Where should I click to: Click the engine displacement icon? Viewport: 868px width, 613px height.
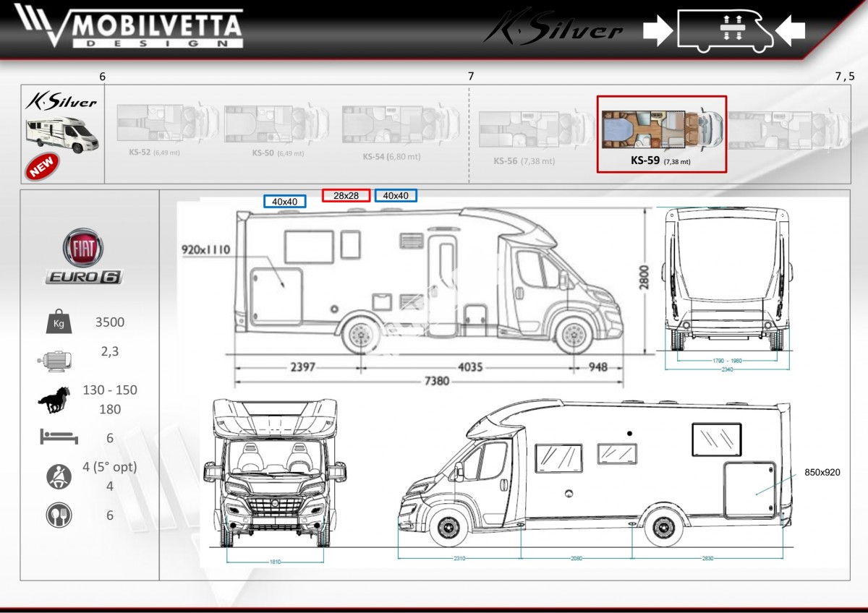click(54, 359)
